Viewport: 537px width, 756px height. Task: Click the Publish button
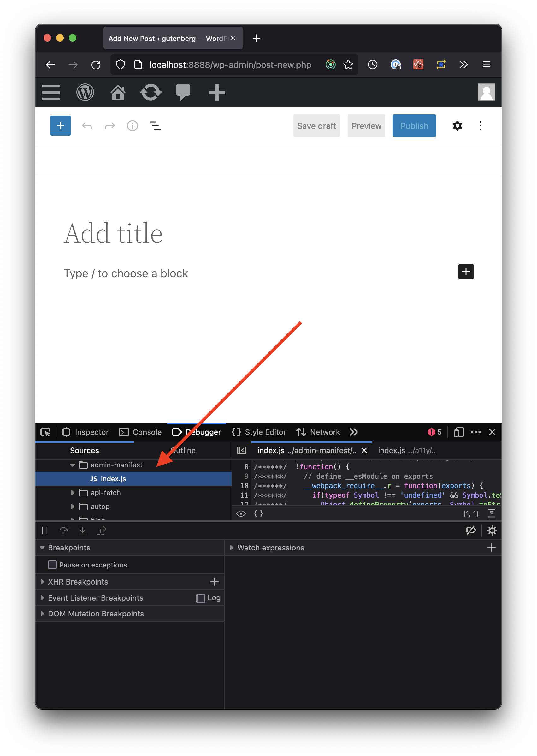pos(414,126)
